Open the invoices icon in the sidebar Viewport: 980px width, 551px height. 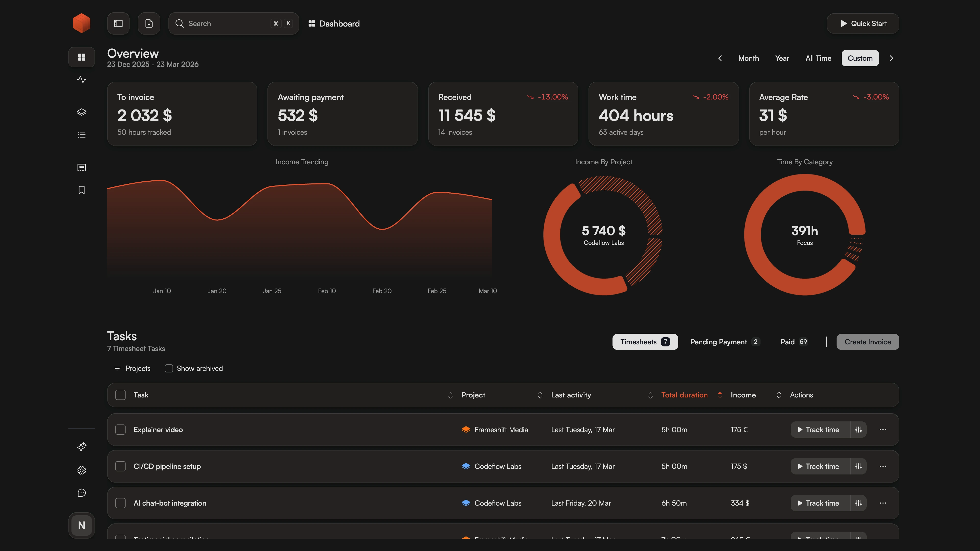point(81,167)
